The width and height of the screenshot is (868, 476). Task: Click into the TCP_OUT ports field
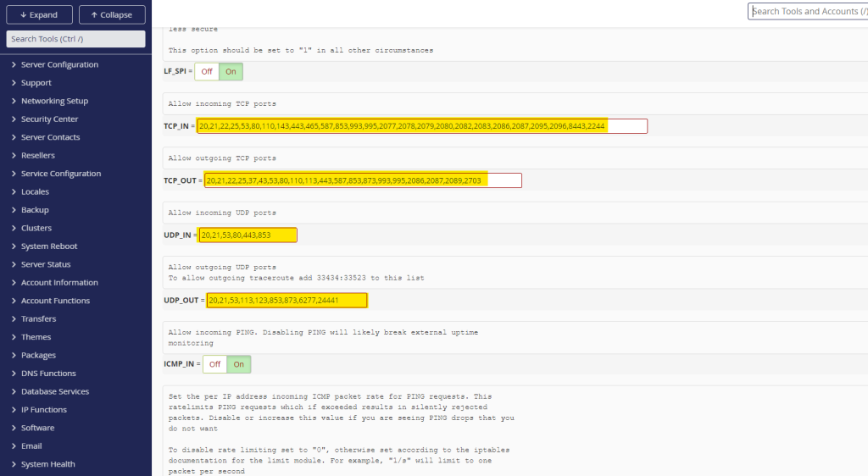click(362, 180)
